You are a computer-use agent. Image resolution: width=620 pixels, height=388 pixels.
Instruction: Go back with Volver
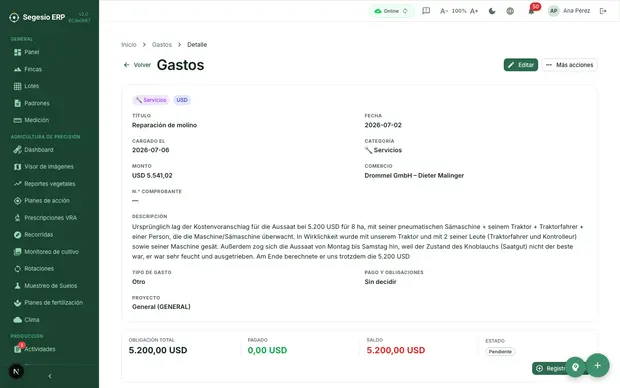tap(137, 65)
